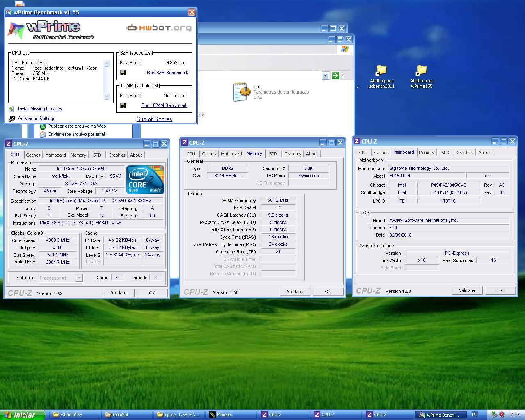525x420 pixels.
Task: Click the memory size value 6144 MBytes
Action: [x=227, y=176]
